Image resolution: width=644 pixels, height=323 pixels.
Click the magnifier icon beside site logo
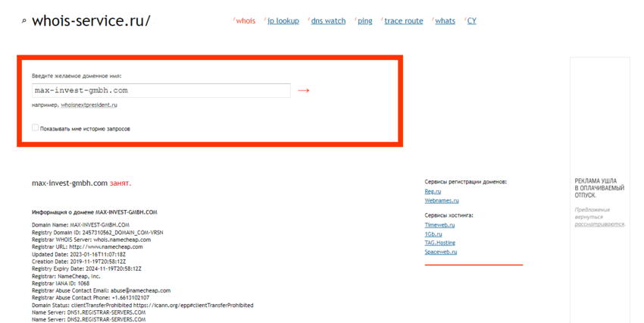[24, 21]
